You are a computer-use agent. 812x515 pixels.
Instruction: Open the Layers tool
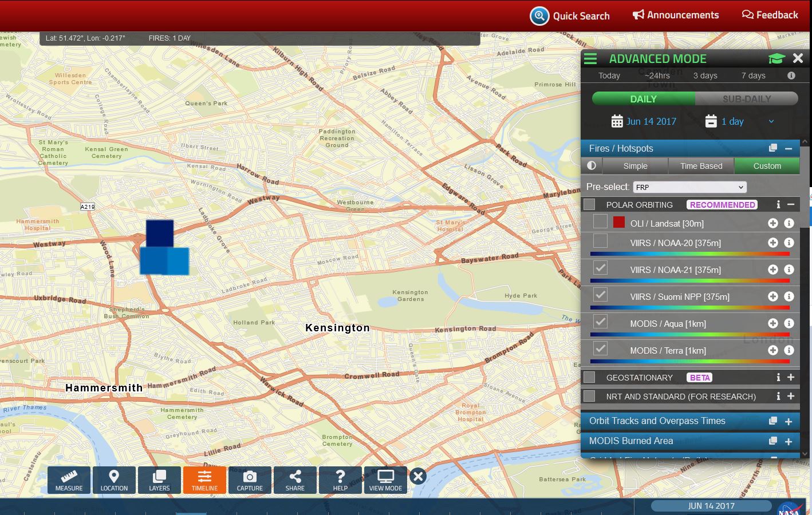(159, 480)
